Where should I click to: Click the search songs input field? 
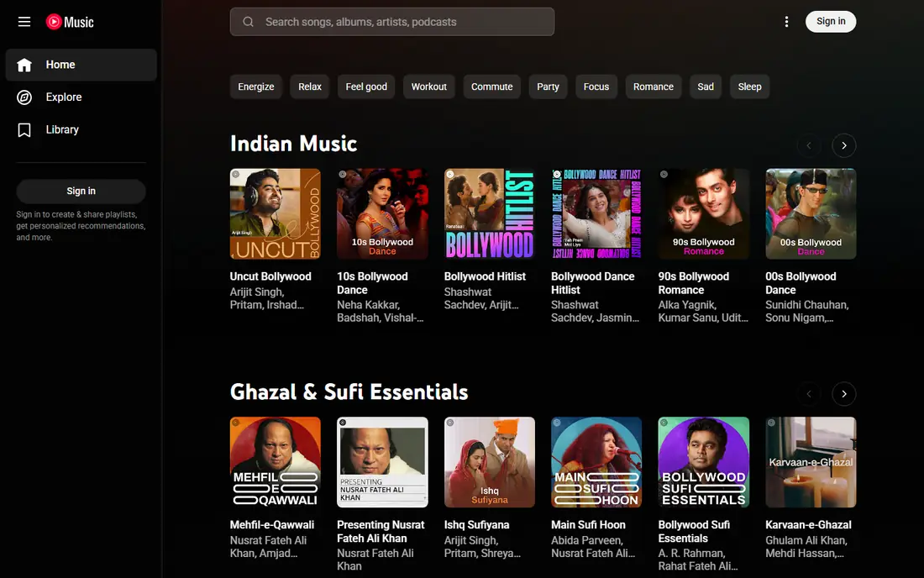tap(392, 22)
